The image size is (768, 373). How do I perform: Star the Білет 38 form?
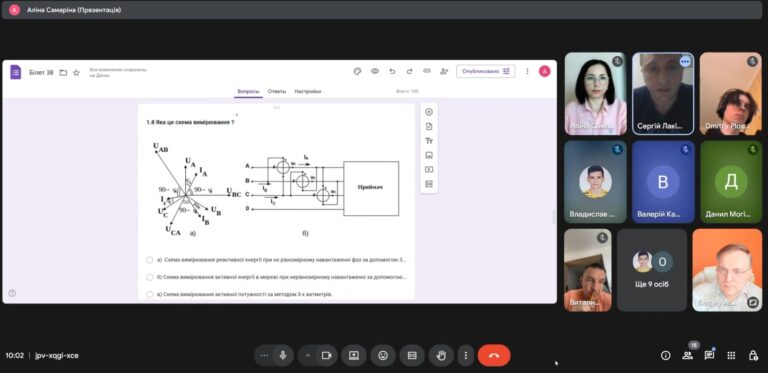point(76,72)
